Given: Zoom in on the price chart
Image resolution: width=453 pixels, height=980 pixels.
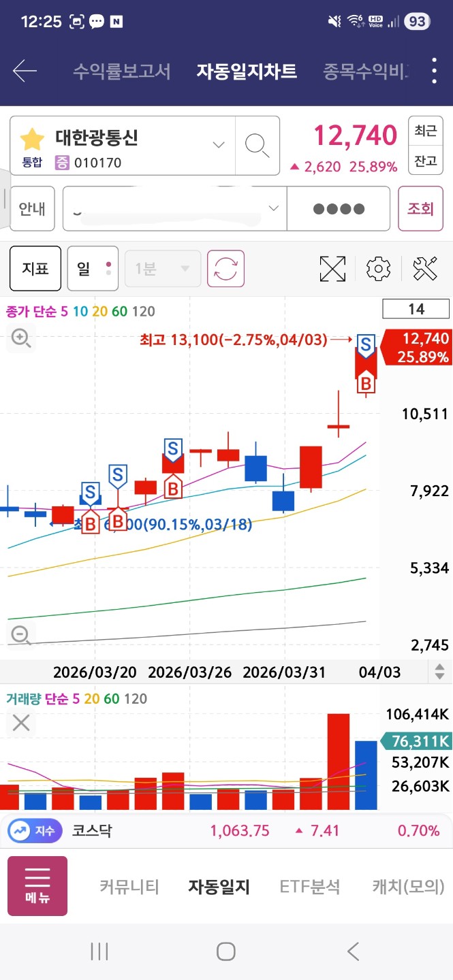Looking at the screenshot, I should tap(21, 338).
